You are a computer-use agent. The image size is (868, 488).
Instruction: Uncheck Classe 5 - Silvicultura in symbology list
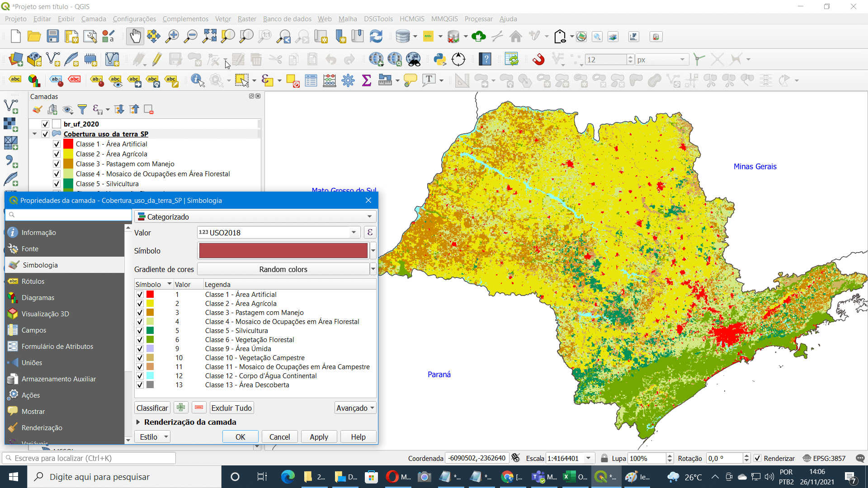[x=140, y=331]
